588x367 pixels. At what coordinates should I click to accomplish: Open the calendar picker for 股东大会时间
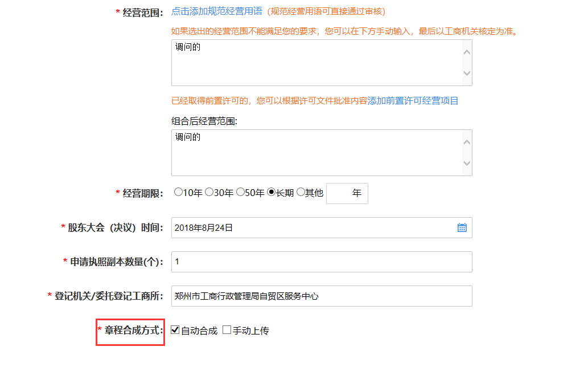[x=462, y=227]
